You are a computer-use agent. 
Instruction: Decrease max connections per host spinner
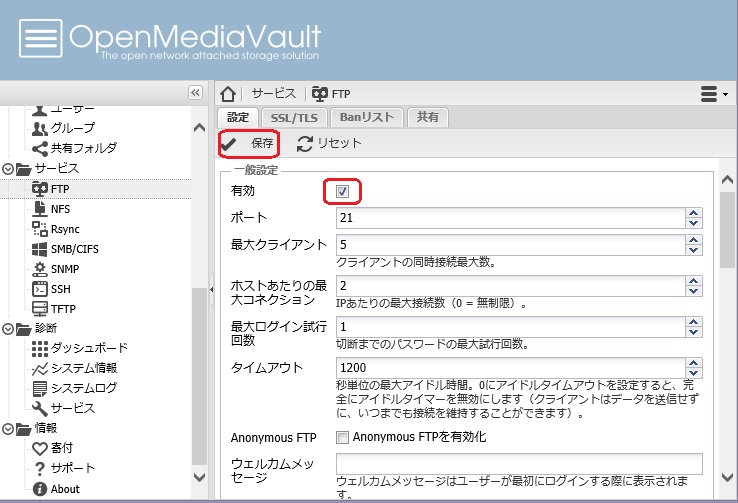[x=693, y=291]
